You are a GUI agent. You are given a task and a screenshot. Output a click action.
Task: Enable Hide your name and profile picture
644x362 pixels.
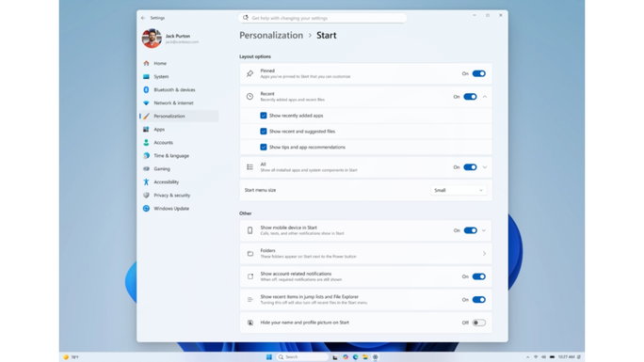(x=479, y=323)
